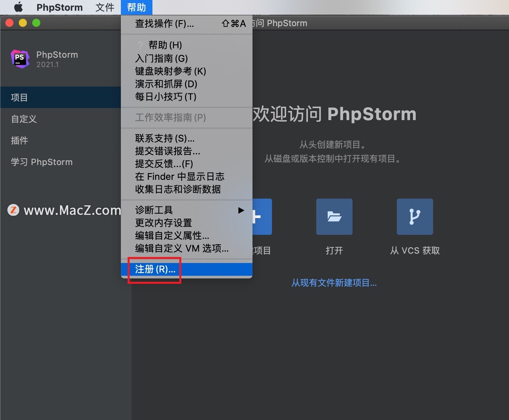Viewport: 509px width, 420px height.
Task: Open 更改内存设置 entry
Action: [187, 223]
